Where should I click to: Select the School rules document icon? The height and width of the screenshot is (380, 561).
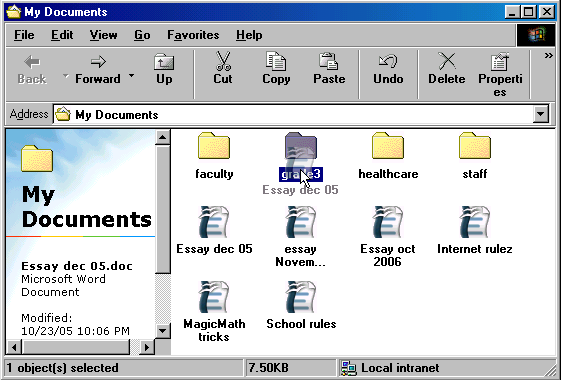click(x=301, y=297)
